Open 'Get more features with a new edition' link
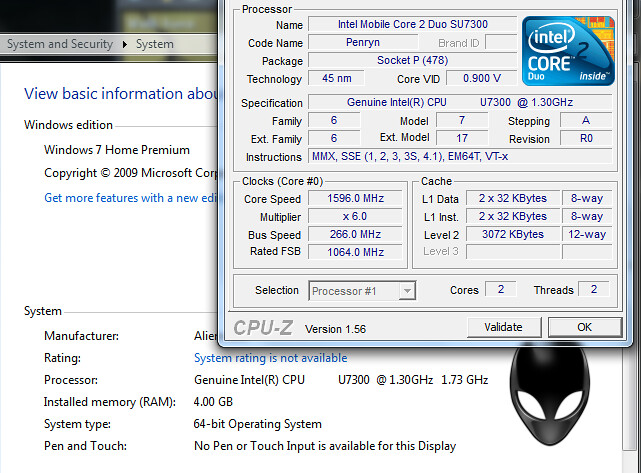The width and height of the screenshot is (641, 473). 131,198
